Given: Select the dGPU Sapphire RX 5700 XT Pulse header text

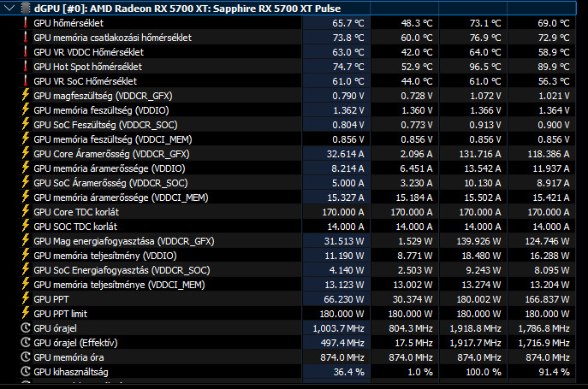Looking at the screenshot, I should point(187,9).
